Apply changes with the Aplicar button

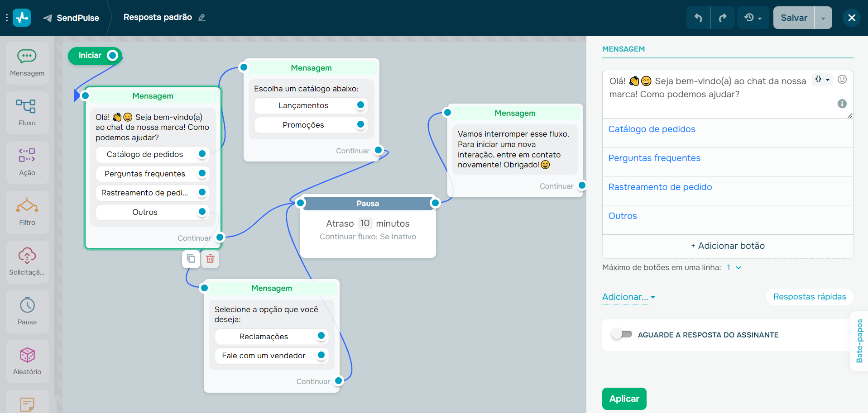tap(624, 399)
